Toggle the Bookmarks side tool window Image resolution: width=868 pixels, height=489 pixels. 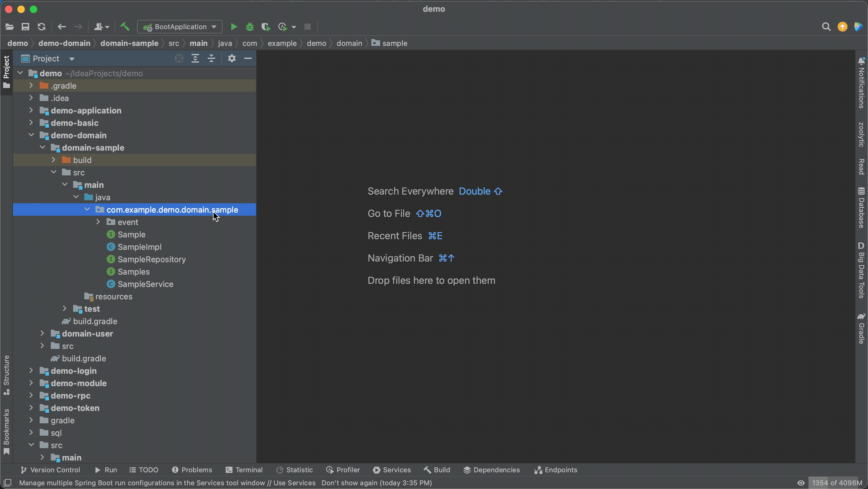pyautogui.click(x=7, y=431)
